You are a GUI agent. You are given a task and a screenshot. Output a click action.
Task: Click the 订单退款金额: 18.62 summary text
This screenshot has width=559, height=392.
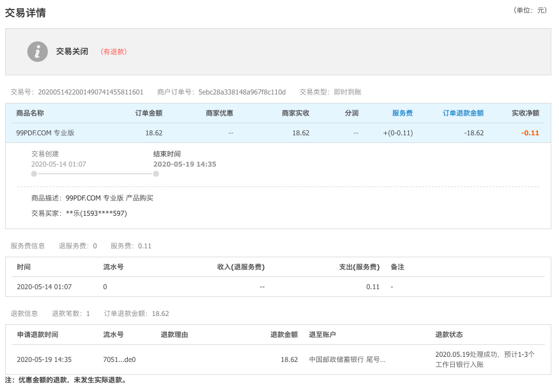(136, 313)
